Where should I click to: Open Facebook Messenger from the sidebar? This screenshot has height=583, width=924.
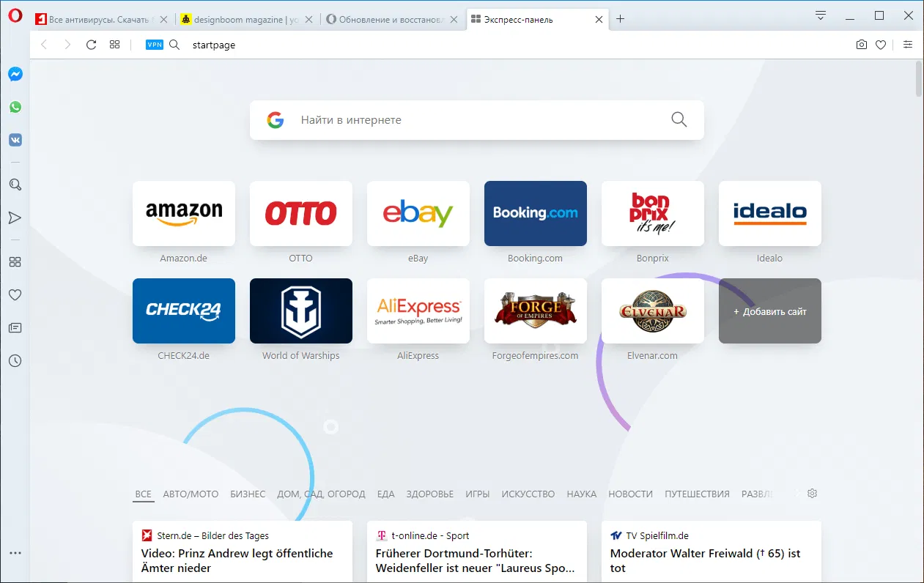[15, 74]
